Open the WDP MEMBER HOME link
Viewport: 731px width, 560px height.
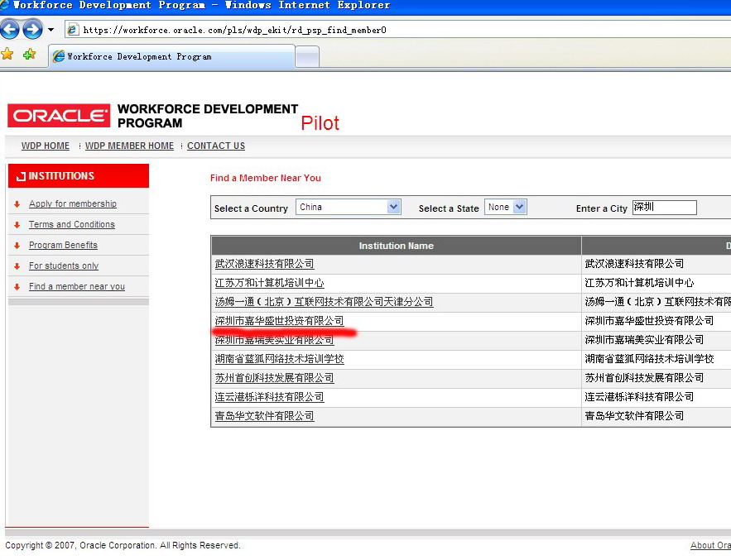click(x=129, y=146)
